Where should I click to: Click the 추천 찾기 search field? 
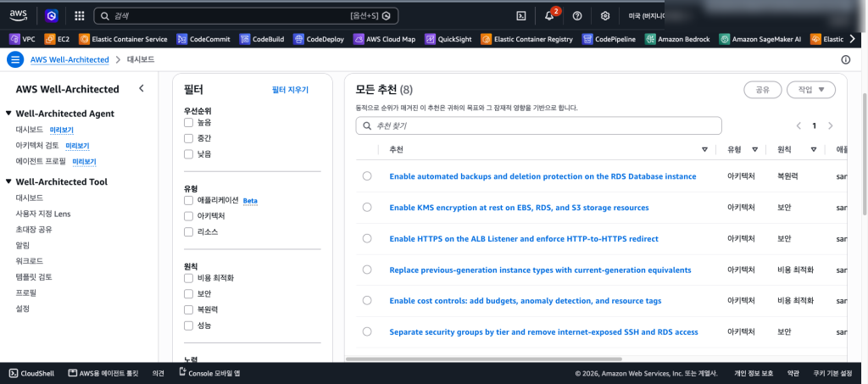[538, 125]
